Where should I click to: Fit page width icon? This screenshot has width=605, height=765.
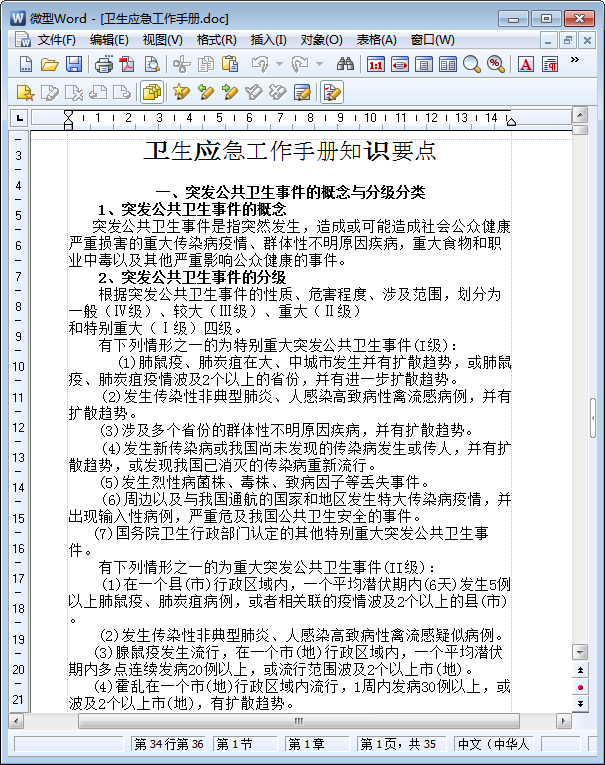400,64
